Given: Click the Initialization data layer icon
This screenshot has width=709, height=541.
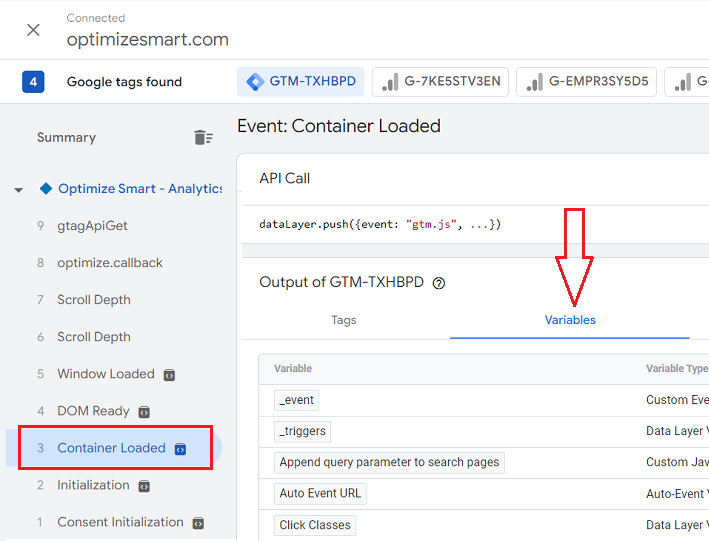Looking at the screenshot, I should pyautogui.click(x=144, y=486).
